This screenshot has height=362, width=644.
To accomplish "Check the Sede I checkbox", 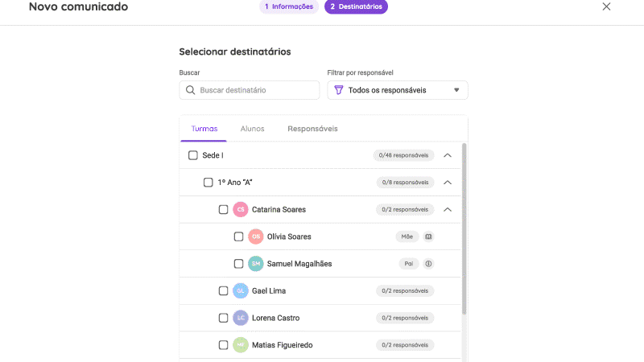I will pyautogui.click(x=193, y=155).
